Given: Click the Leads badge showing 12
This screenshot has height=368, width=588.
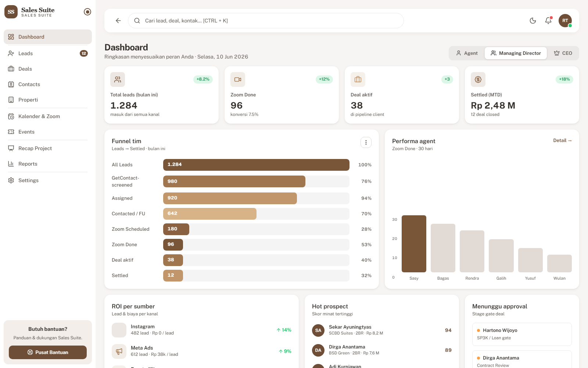Looking at the screenshot, I should 84,53.
